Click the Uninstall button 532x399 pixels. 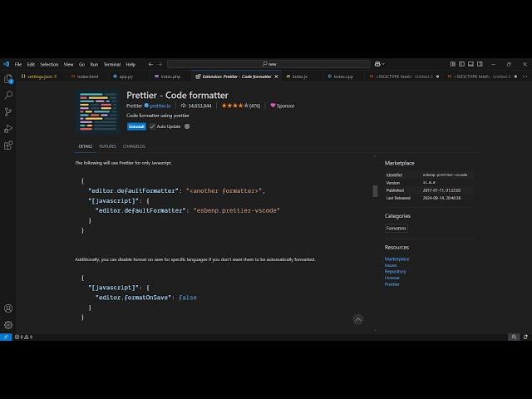pyautogui.click(x=136, y=126)
